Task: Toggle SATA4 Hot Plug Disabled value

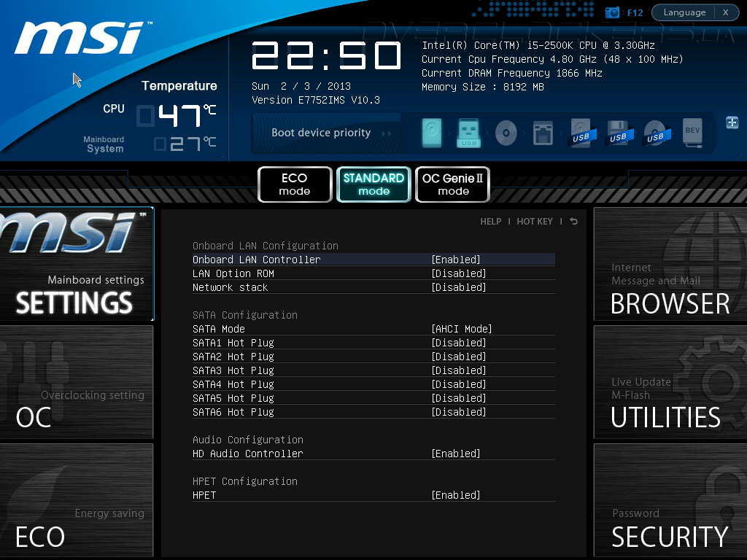Action: tap(459, 384)
